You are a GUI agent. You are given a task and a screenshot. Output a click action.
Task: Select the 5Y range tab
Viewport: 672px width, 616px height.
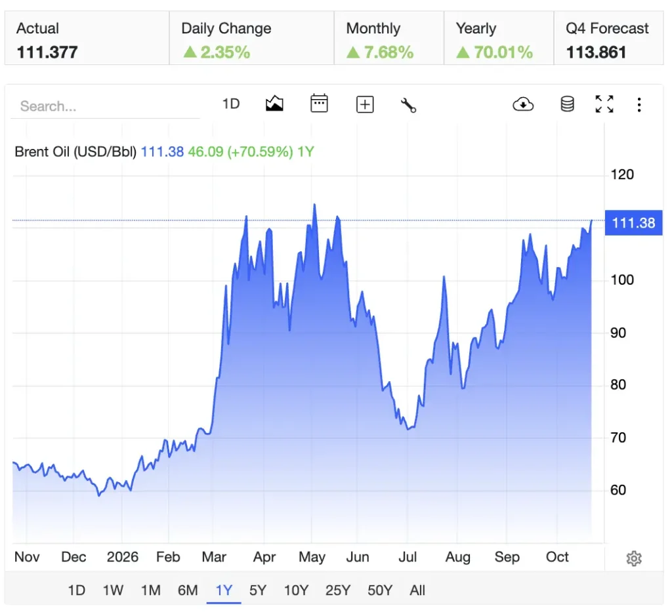pos(257,590)
